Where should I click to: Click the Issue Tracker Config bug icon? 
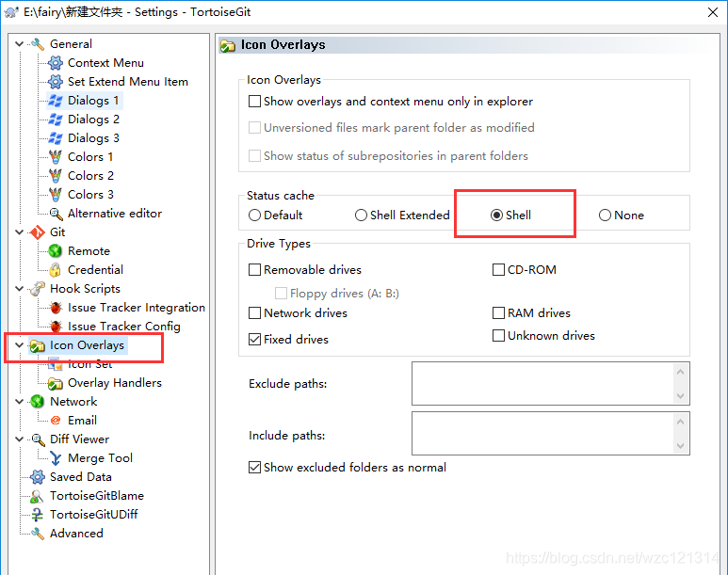(56, 327)
